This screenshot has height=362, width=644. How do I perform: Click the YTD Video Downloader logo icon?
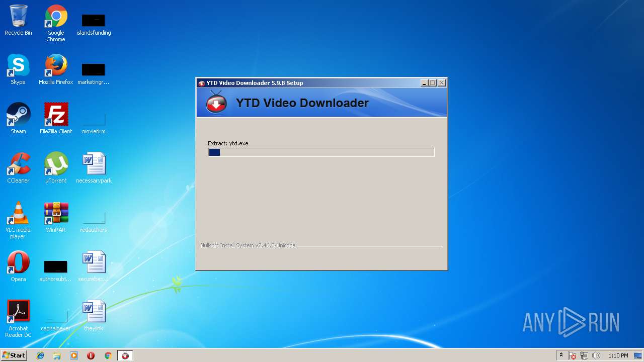point(216,103)
